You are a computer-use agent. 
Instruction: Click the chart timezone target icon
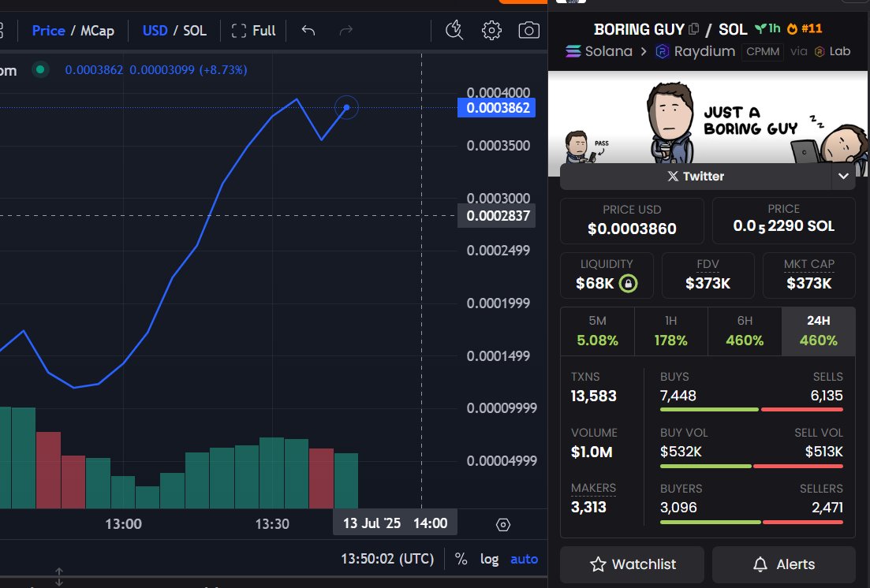point(503,524)
